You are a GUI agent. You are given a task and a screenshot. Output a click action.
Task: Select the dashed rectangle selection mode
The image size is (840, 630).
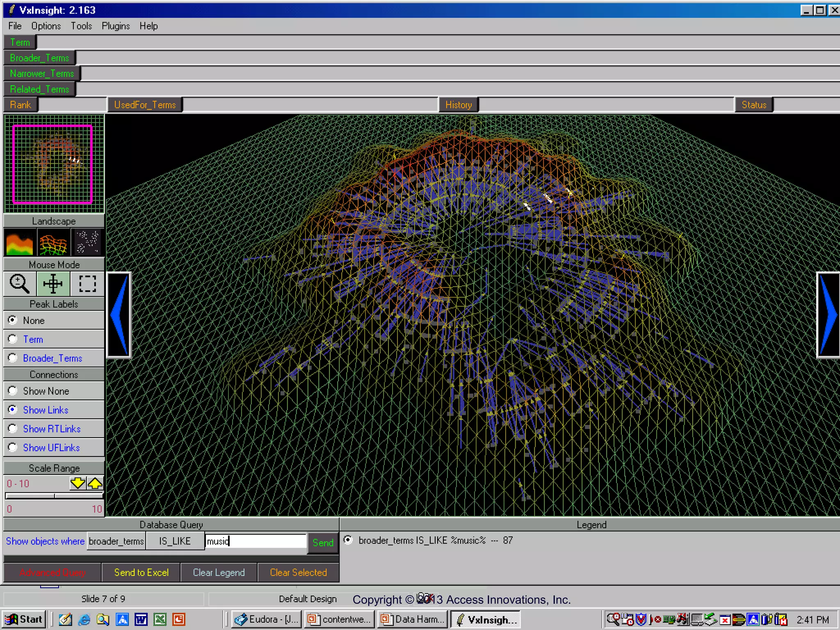coord(87,284)
